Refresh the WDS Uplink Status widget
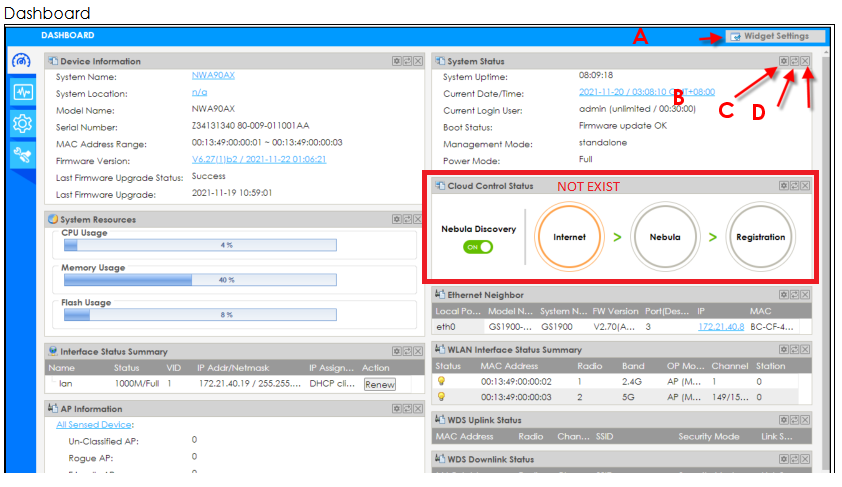 [x=795, y=420]
